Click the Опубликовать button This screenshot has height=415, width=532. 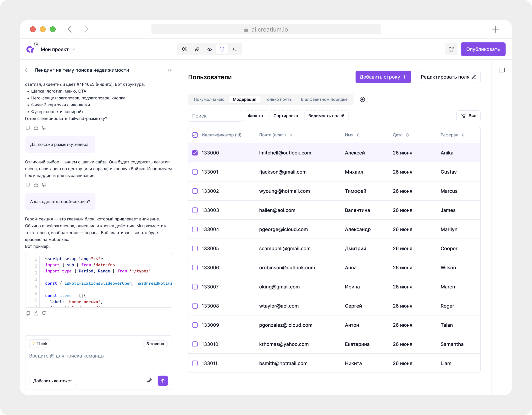click(x=483, y=49)
